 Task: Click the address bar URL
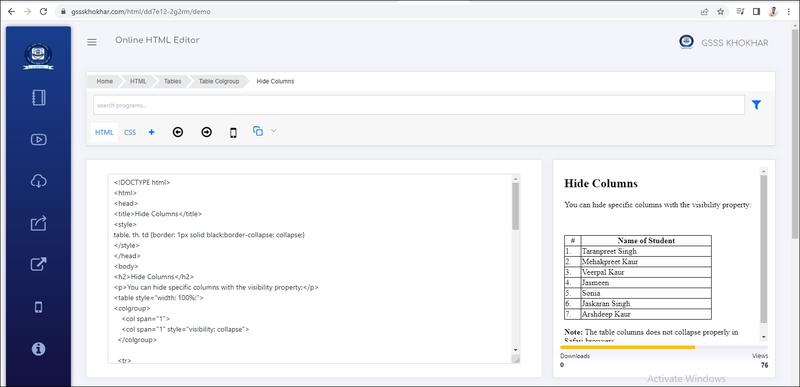click(140, 11)
